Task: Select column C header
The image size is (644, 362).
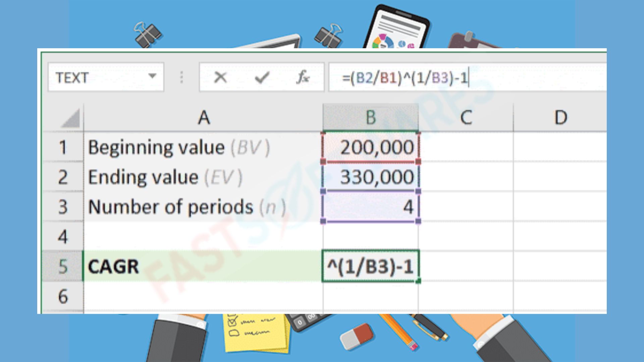Action: pyautogui.click(x=466, y=117)
